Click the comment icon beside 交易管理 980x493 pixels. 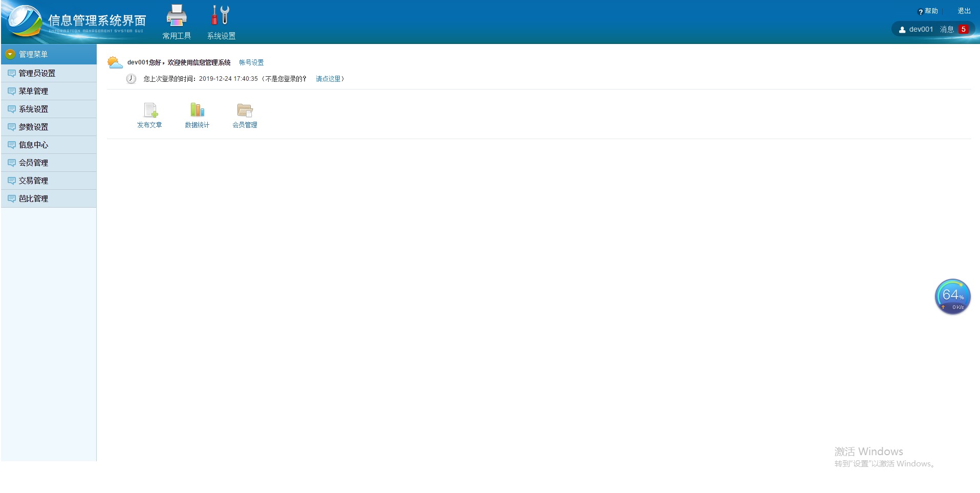[x=12, y=181]
